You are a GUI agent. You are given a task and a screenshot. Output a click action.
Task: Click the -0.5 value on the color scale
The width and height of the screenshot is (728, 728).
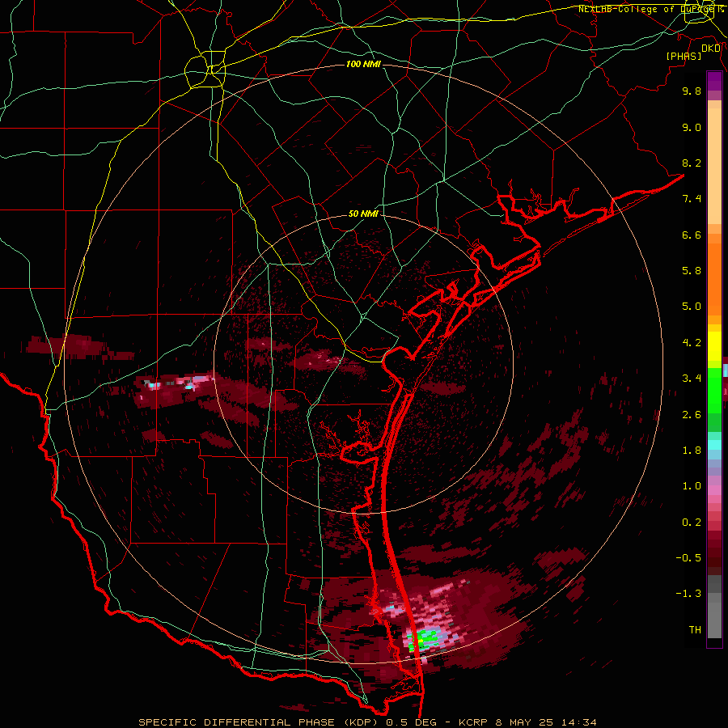pyautogui.click(x=688, y=558)
